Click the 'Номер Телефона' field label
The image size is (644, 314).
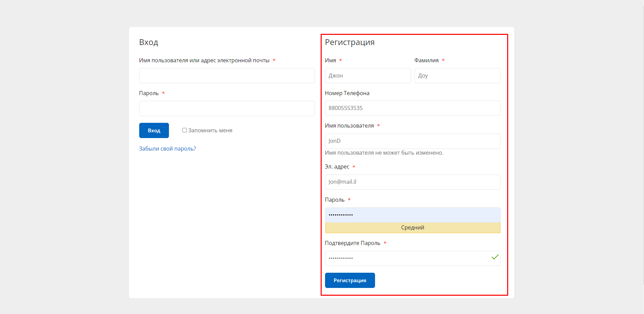tap(347, 93)
